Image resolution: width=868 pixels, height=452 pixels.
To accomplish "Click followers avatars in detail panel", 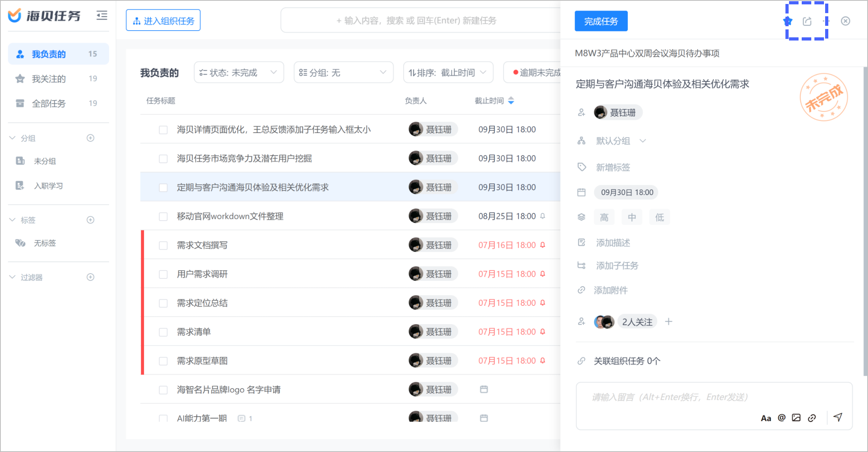I will (x=604, y=322).
